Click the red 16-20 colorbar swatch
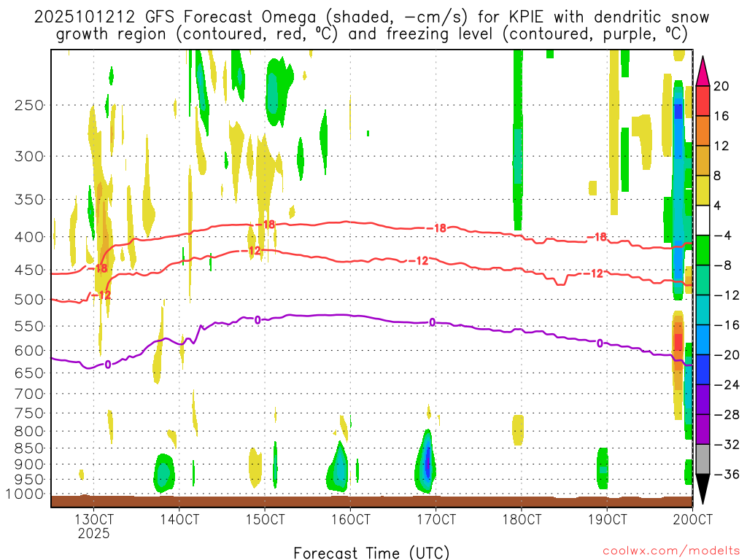This screenshot has width=747, height=560. 703,101
